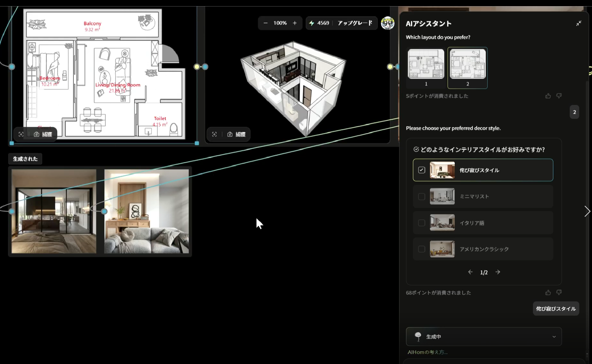Click the right chevron at panel edge
Image resolution: width=592 pixels, height=364 pixels.
587,211
